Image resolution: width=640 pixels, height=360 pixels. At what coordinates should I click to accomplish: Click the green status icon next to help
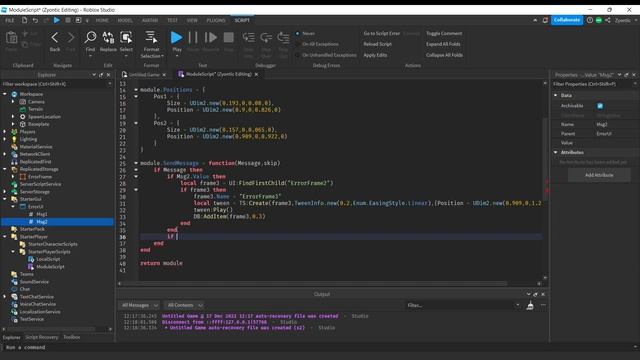[599, 20]
